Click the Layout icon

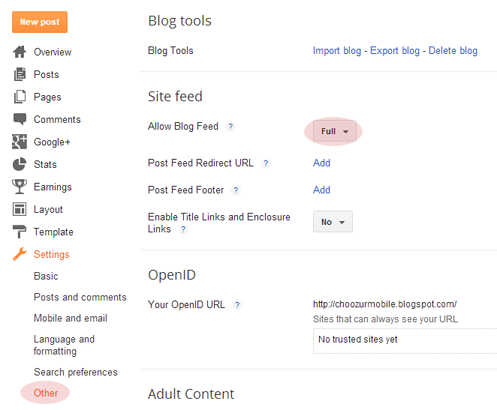(19, 209)
